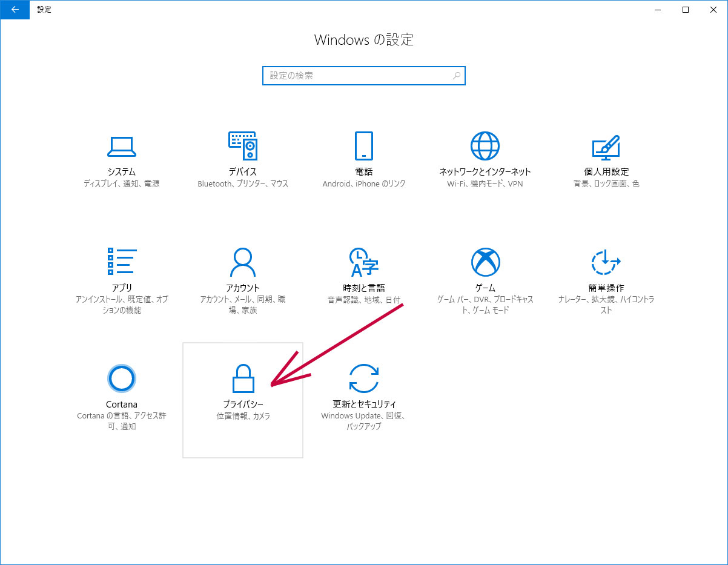Click the 更新とセキュリティ label

click(x=364, y=405)
